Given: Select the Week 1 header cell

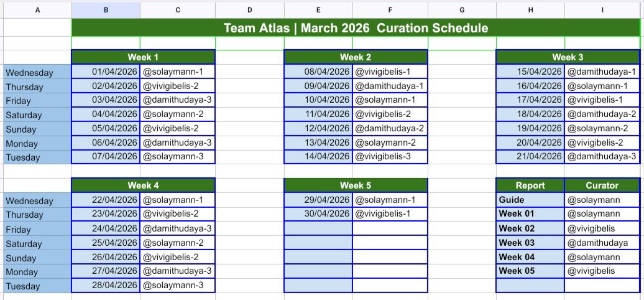Looking at the screenshot, I should (143, 57).
